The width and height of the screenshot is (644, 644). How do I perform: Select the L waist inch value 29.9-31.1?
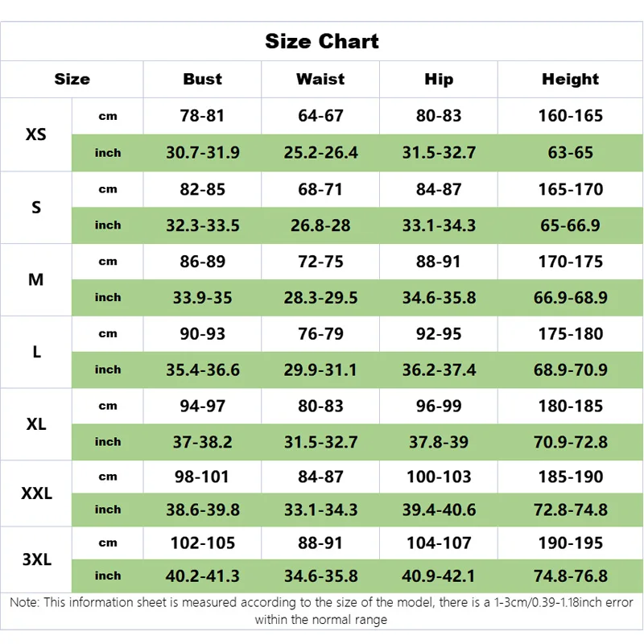tap(320, 369)
